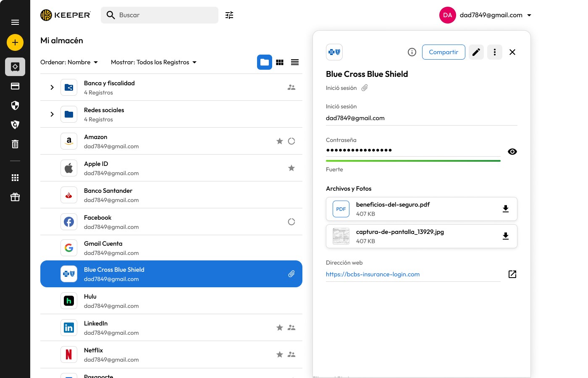Click the status circle icon on Amazon row
Viewport: 588px width, 378px height.
pyautogui.click(x=291, y=141)
